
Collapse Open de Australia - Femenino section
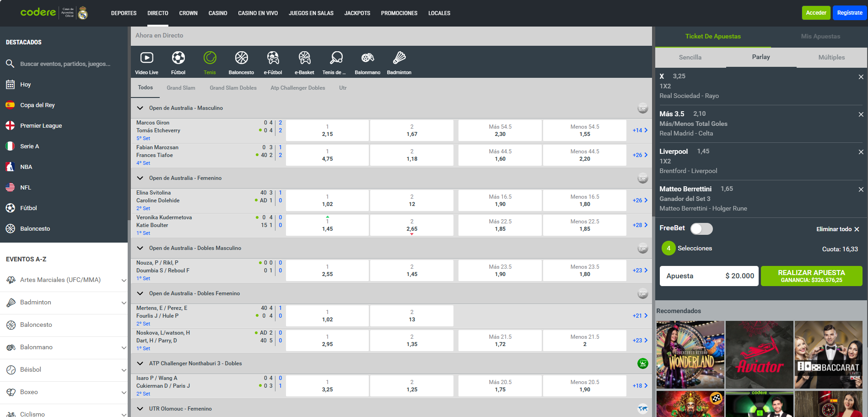(x=140, y=178)
